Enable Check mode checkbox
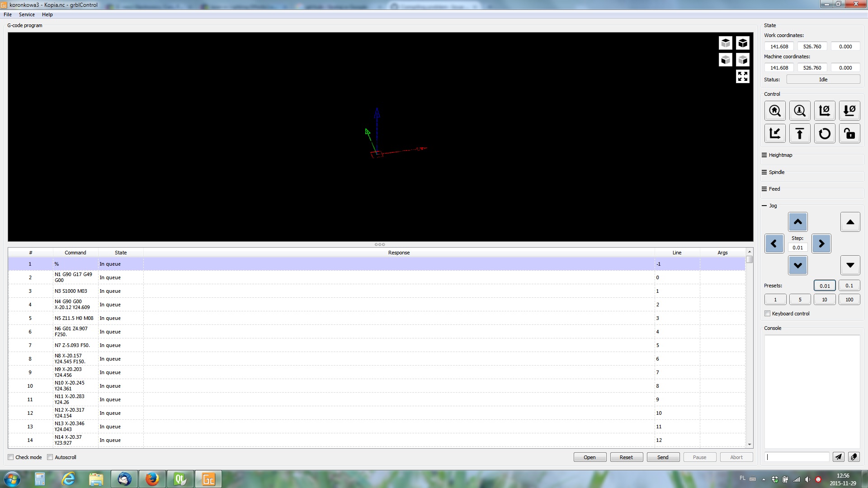The image size is (868, 488). point(11,457)
